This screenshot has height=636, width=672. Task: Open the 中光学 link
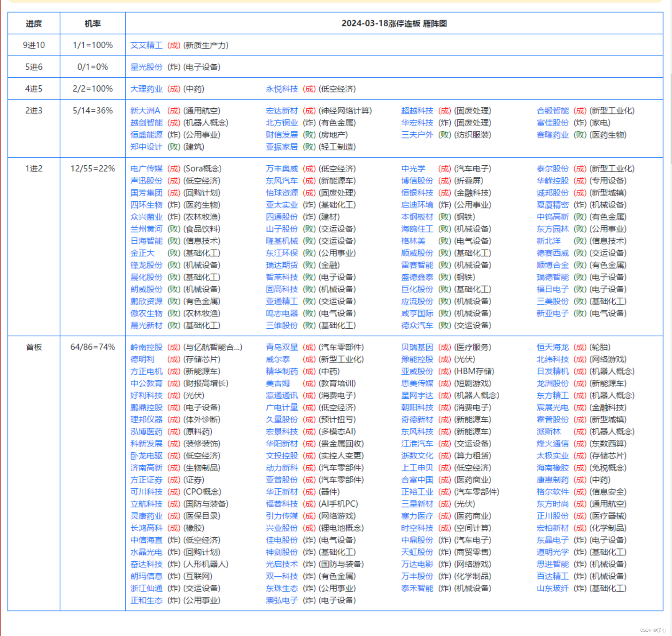(413, 169)
